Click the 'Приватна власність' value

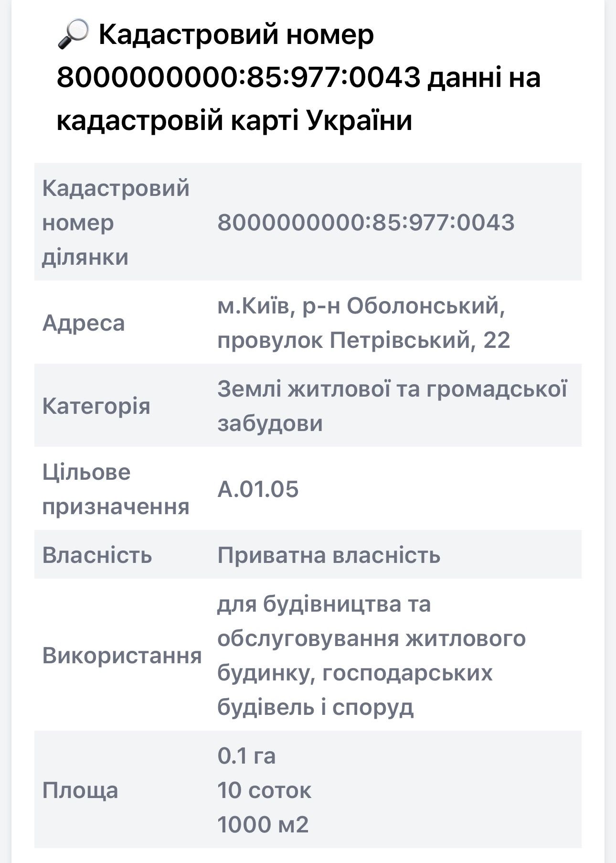coord(329,555)
